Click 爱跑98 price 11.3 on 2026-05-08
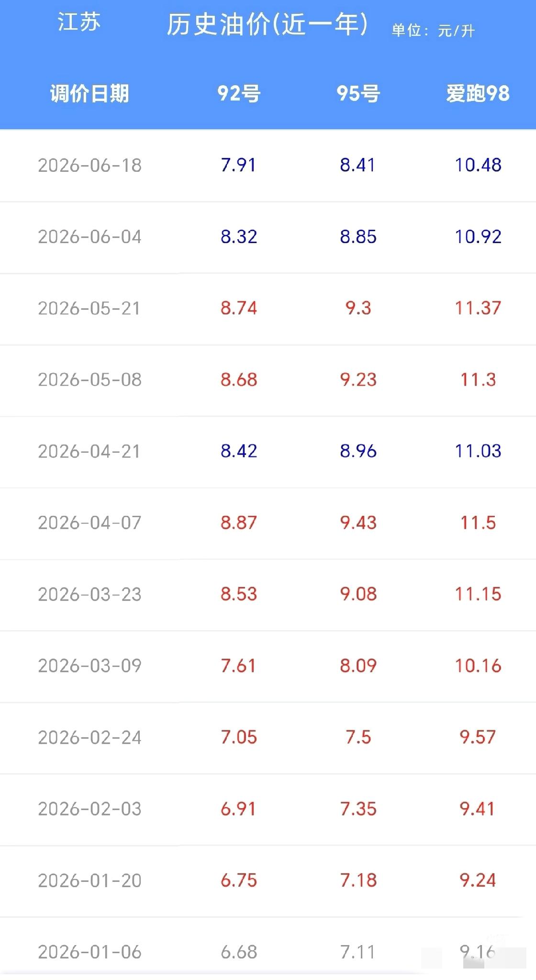 (x=478, y=380)
